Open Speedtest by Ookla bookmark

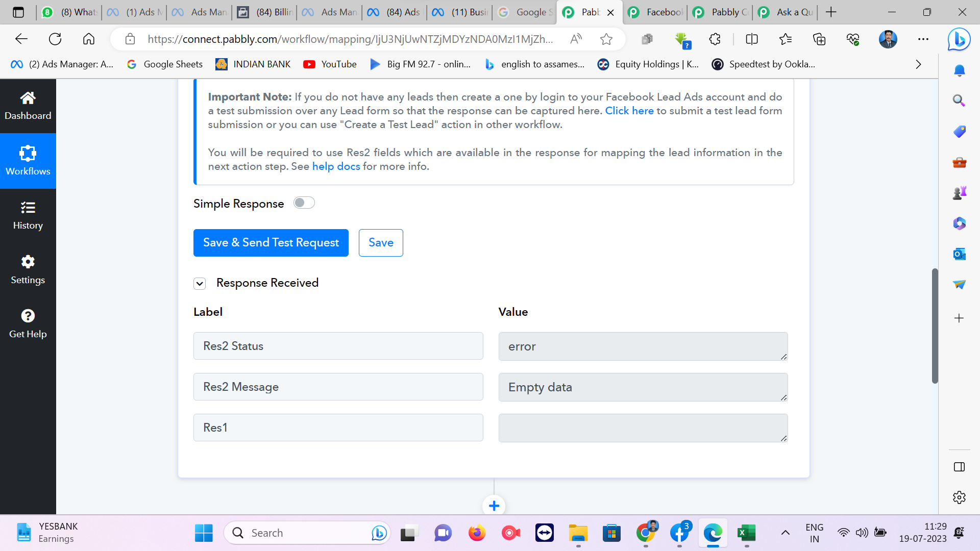[764, 64]
